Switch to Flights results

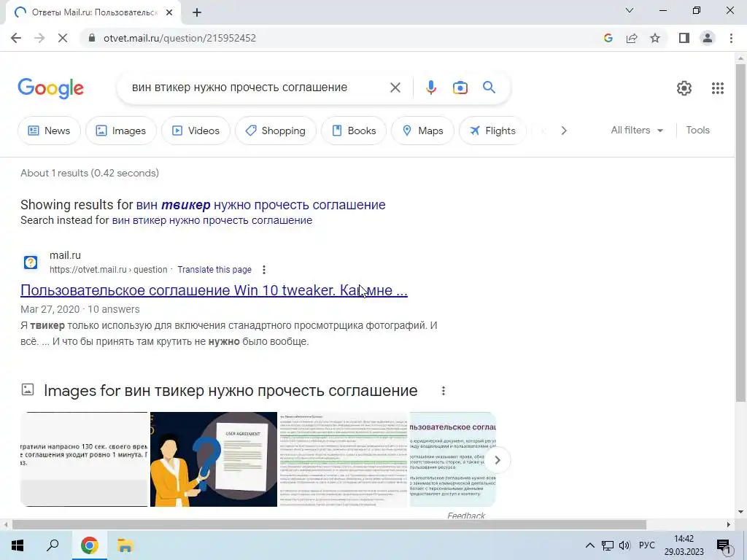coord(492,131)
